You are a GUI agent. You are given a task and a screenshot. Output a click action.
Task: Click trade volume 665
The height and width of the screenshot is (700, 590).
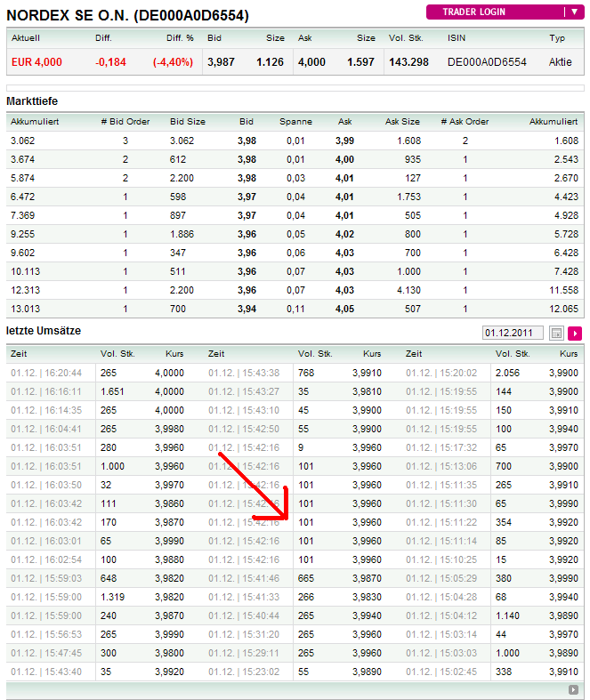(x=306, y=578)
